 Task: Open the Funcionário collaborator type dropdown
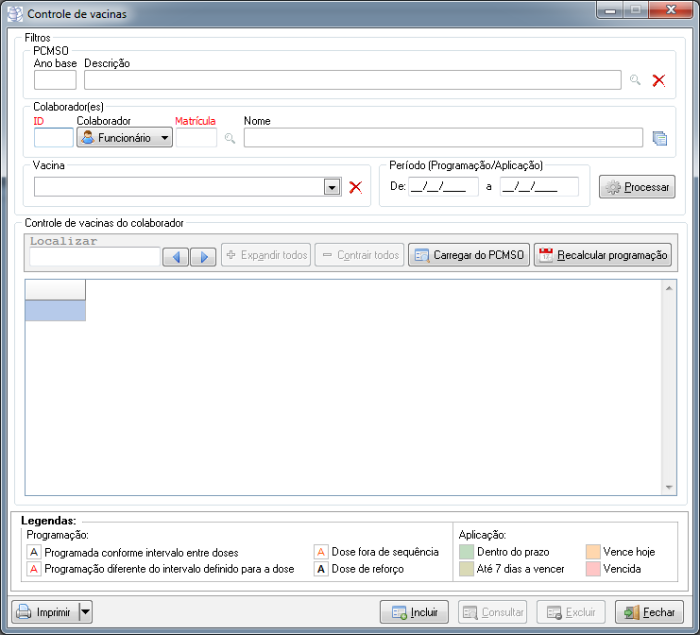click(x=125, y=138)
